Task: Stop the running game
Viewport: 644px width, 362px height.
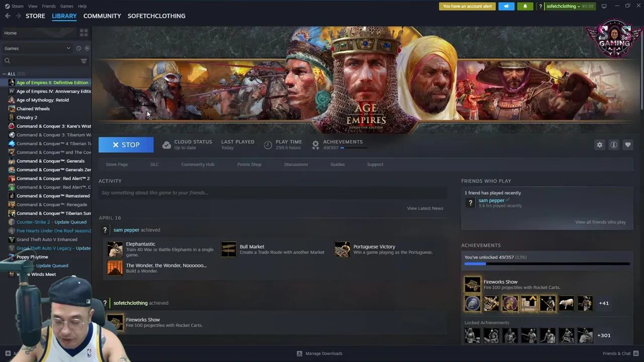Action: click(126, 145)
